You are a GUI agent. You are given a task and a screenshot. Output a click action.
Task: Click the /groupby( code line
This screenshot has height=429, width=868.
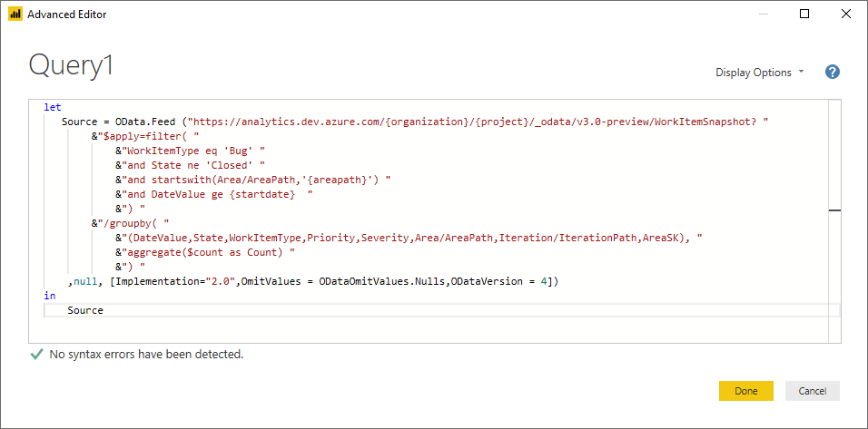(x=131, y=223)
